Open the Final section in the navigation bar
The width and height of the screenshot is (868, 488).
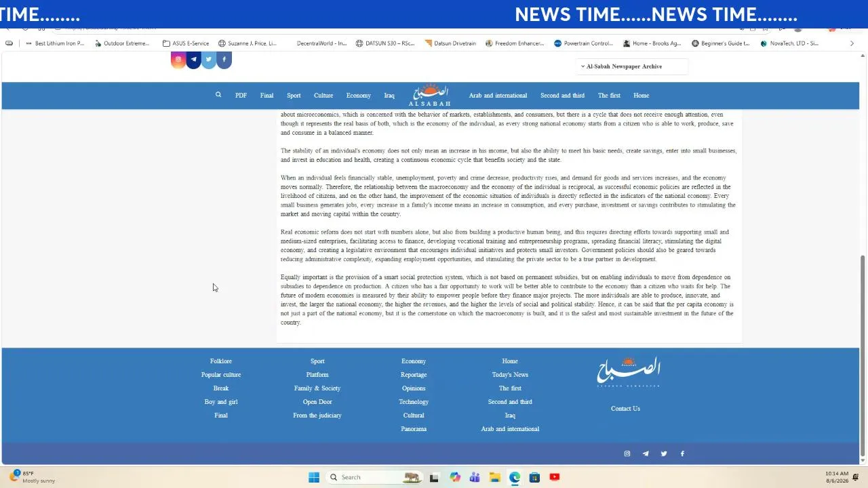pos(267,96)
